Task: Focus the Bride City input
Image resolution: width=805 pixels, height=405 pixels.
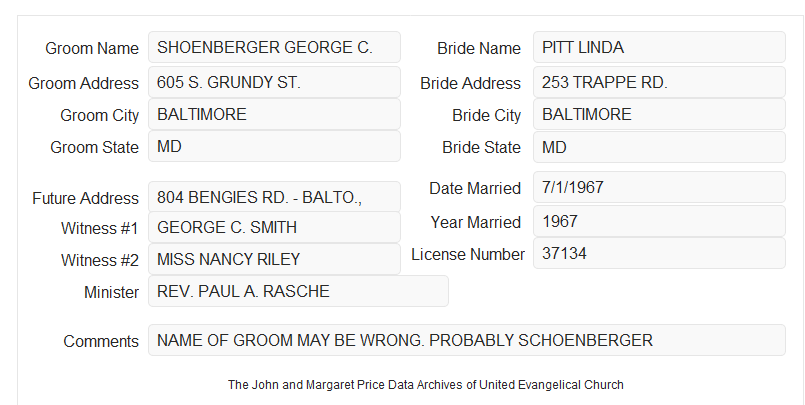Action: click(x=659, y=114)
